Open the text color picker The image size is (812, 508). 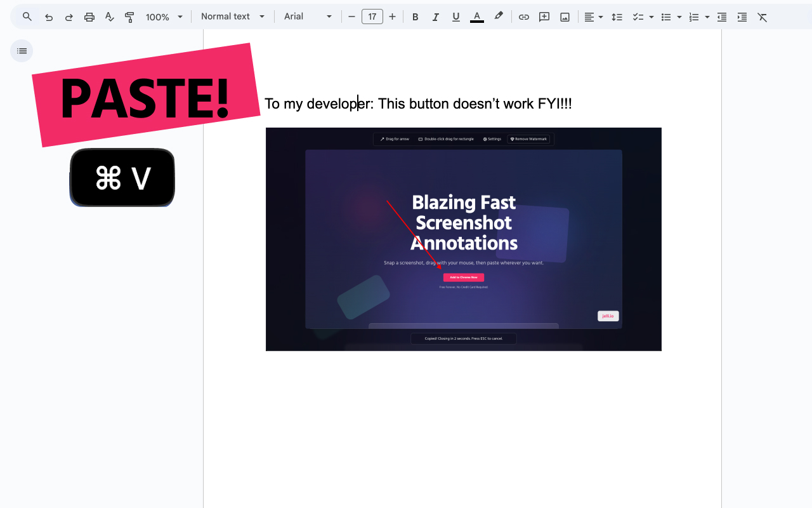(477, 17)
